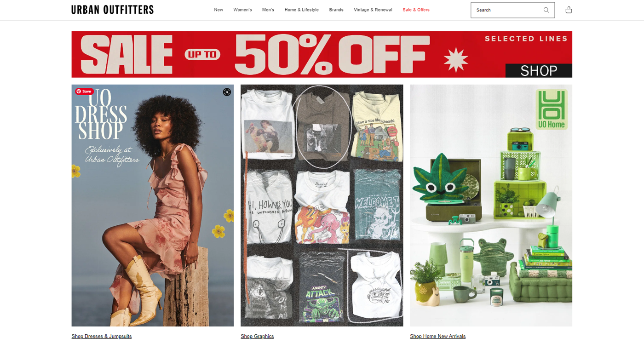Open the shopping bag icon
Screen dimensions: 644x349
(569, 10)
